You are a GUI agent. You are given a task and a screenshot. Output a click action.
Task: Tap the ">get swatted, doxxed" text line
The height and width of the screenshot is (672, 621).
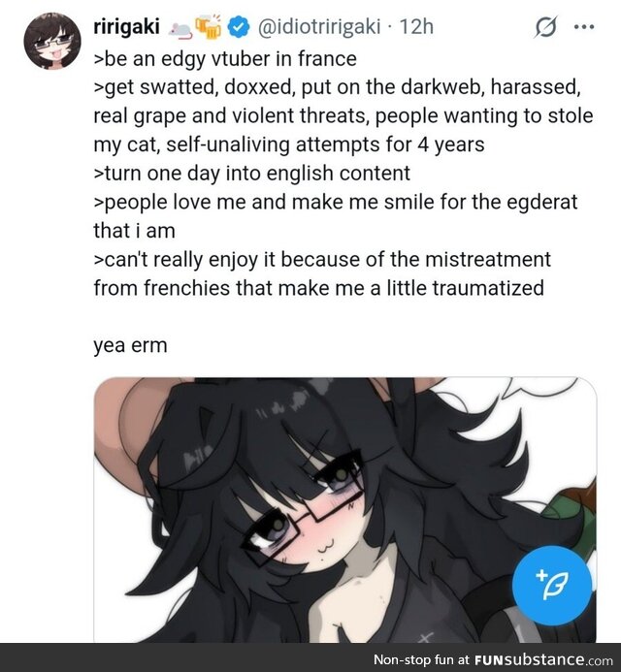pos(337,87)
